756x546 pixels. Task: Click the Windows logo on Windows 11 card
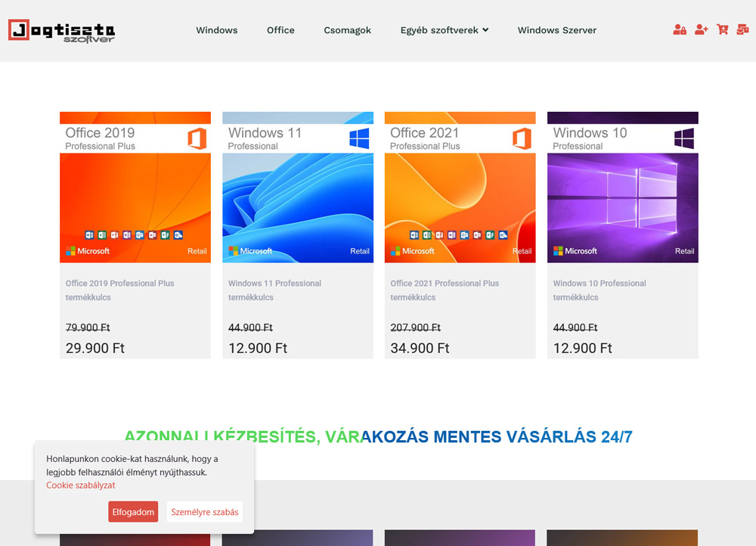pyautogui.click(x=359, y=138)
